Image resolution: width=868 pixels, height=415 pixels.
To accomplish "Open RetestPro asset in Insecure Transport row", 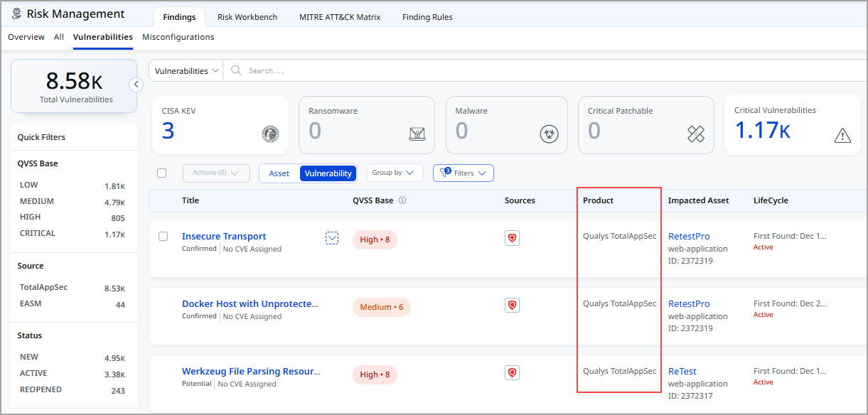I will coord(689,236).
